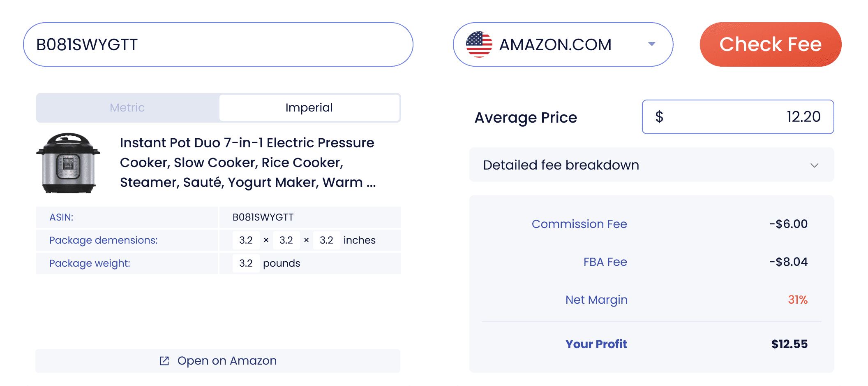Screen dimensions: 868x386
Task: Edit the package weight field
Action: (246, 263)
